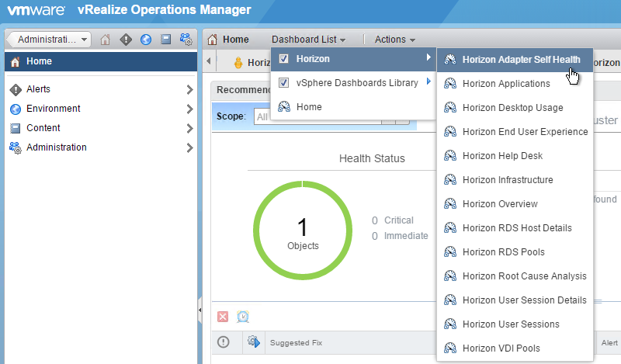Click the Alert column header
The height and width of the screenshot is (364, 621).
(x=609, y=342)
